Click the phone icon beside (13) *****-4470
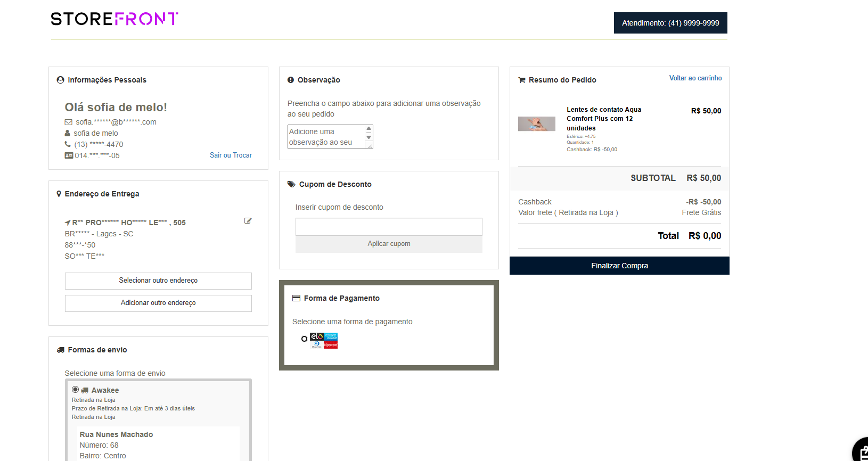This screenshot has height=461, width=868. 68,144
